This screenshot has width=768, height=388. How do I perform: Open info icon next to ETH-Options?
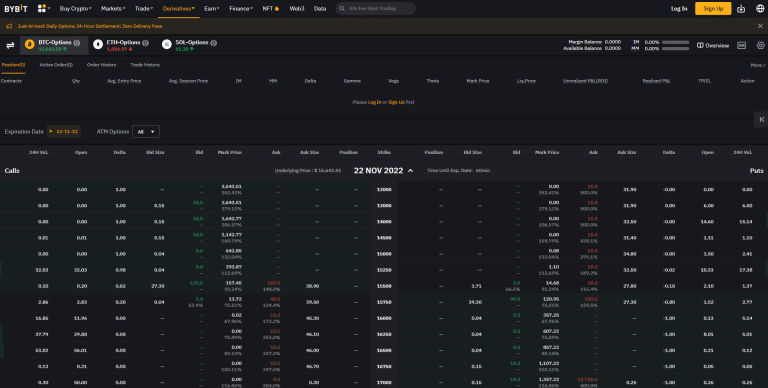pos(145,43)
